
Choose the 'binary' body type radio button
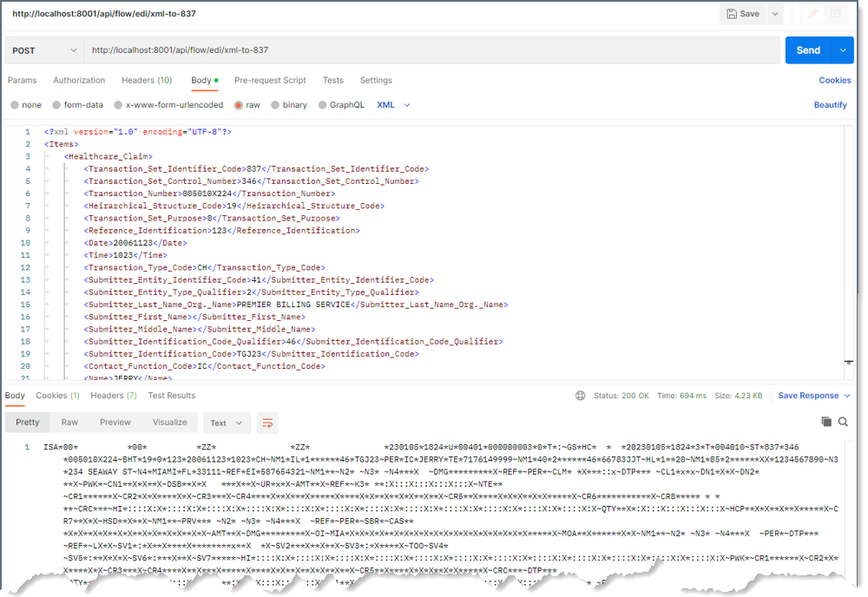click(x=275, y=105)
